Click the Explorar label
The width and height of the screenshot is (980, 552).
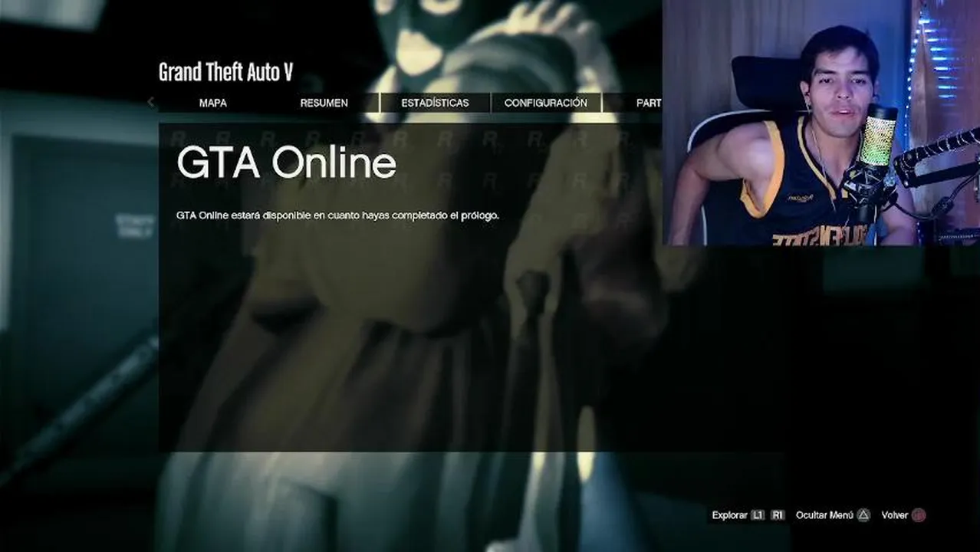[729, 515]
